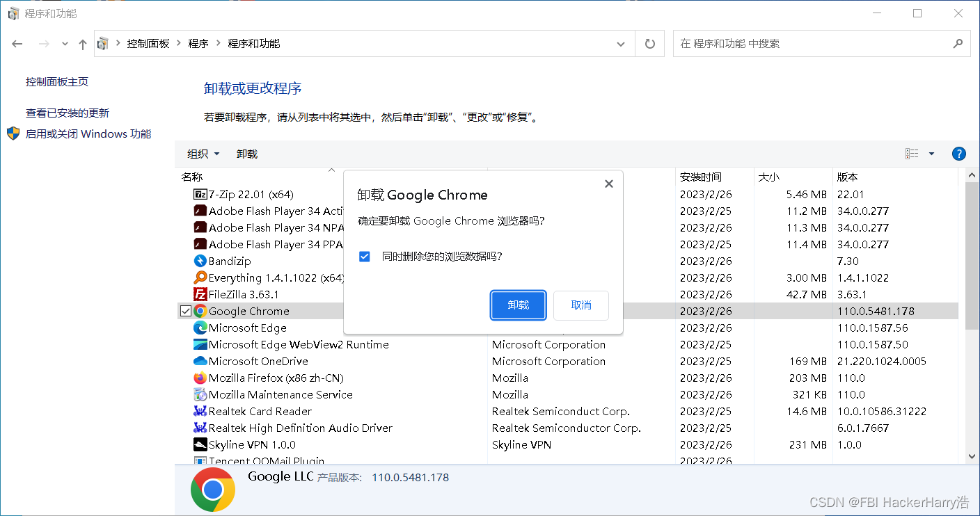980x516 pixels.
Task: Click the Realtek Card Reader icon
Action: 200,411
